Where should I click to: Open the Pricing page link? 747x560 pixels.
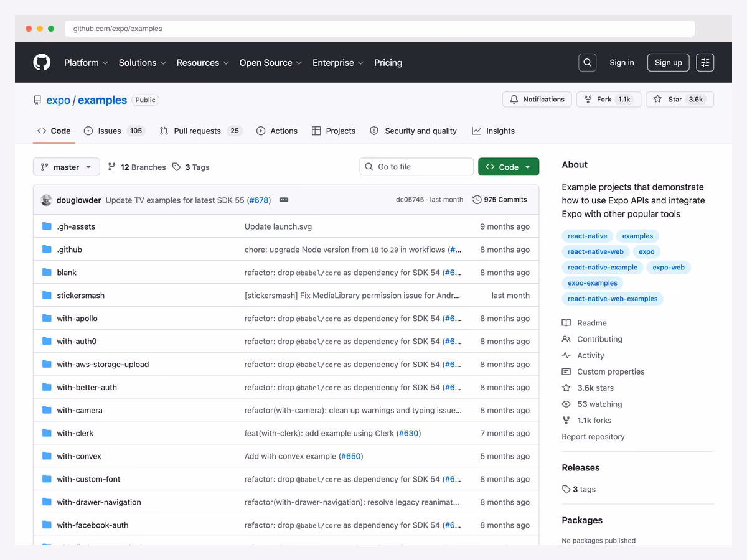[388, 63]
